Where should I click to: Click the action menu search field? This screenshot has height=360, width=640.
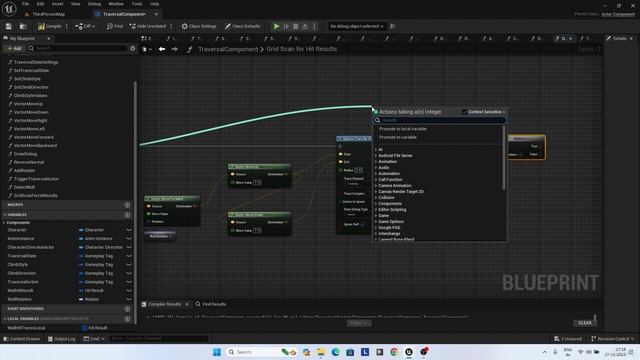[x=440, y=120]
